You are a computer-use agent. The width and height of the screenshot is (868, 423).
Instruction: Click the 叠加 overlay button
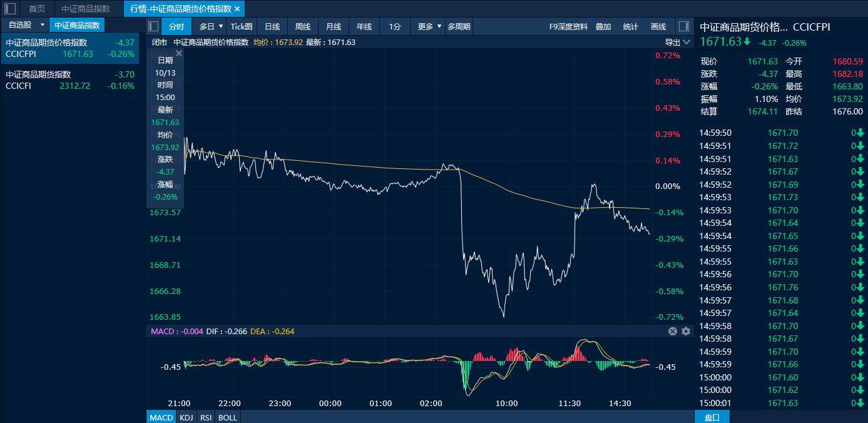click(x=603, y=26)
